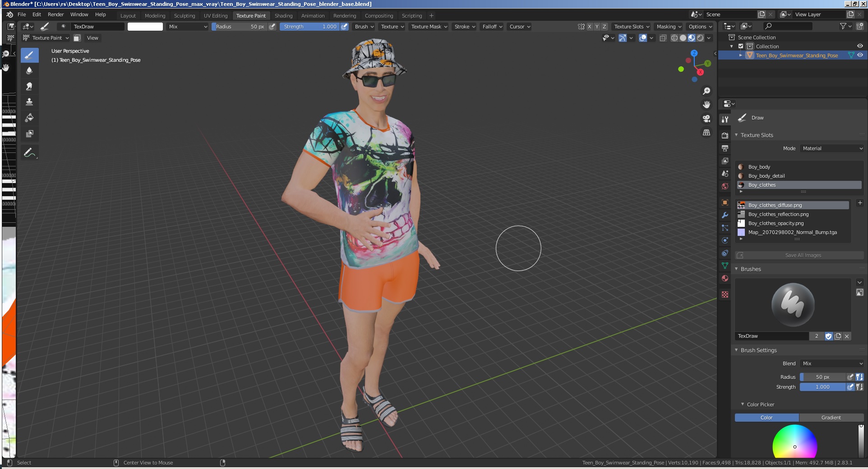This screenshot has height=469, width=868.
Task: Click the viewport pan hand icon
Action: [706, 105]
